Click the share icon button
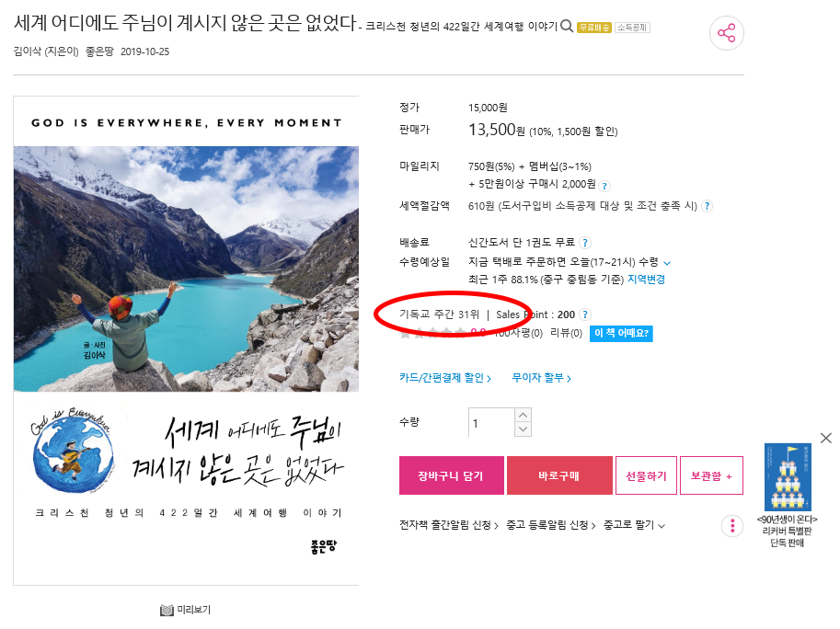This screenshot has width=840, height=629. click(x=727, y=33)
